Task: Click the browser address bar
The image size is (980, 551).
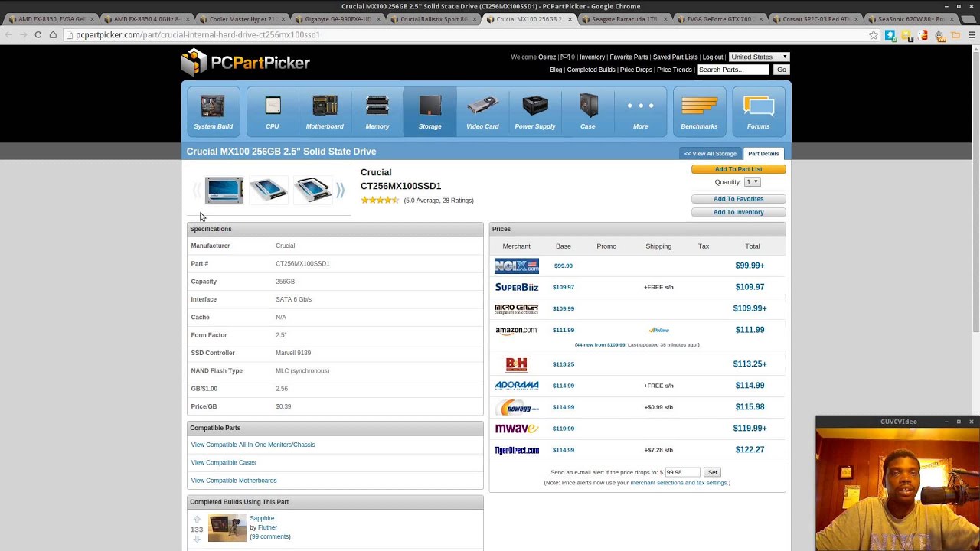Action: (x=467, y=34)
